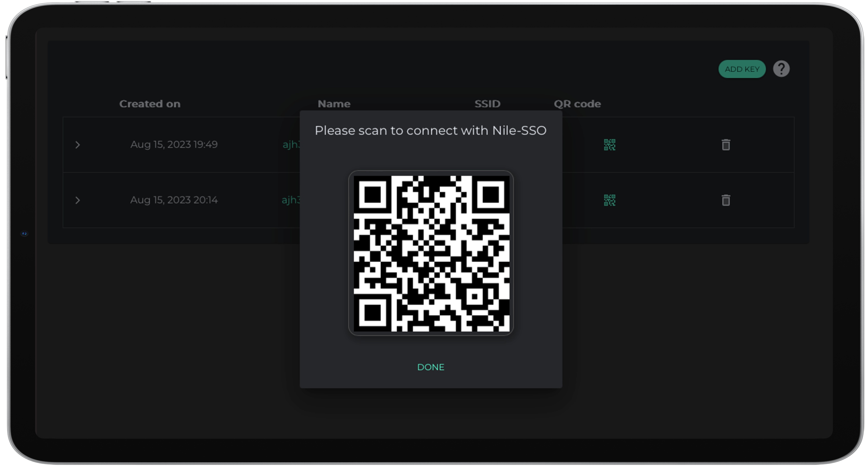Click the 'SSID' column header
The height and width of the screenshot is (466, 868).
487,104
